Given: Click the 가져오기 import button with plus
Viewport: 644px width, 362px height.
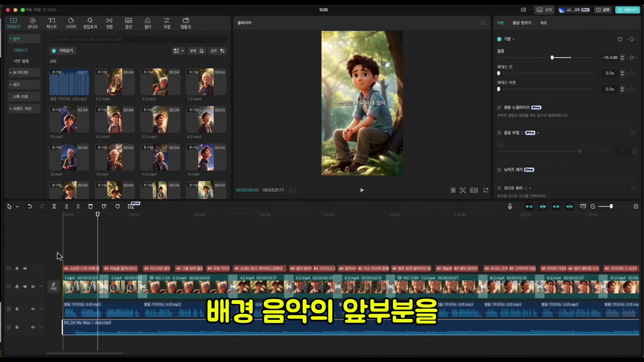Looking at the screenshot, I should 63,51.
